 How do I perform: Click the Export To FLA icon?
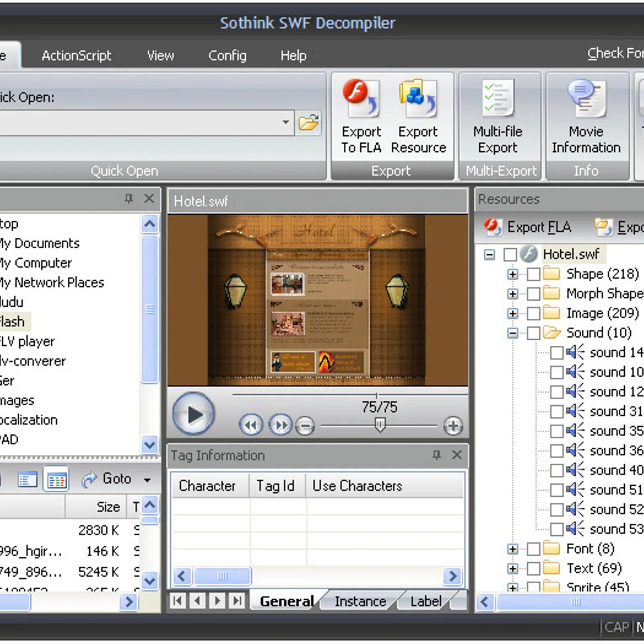(x=361, y=98)
